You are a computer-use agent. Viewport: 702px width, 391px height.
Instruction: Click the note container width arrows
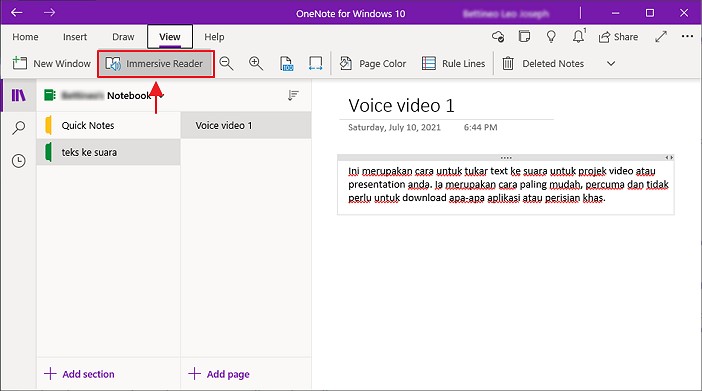point(669,158)
